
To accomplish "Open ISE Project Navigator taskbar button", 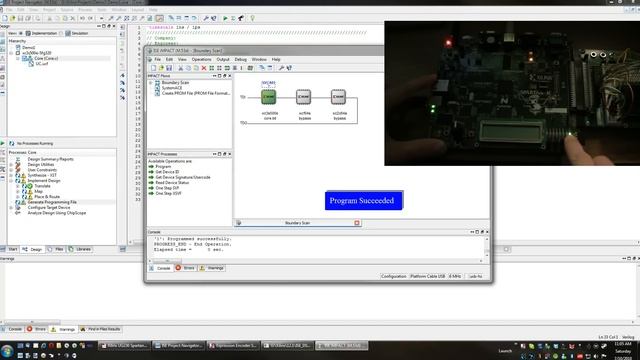I will [179, 346].
